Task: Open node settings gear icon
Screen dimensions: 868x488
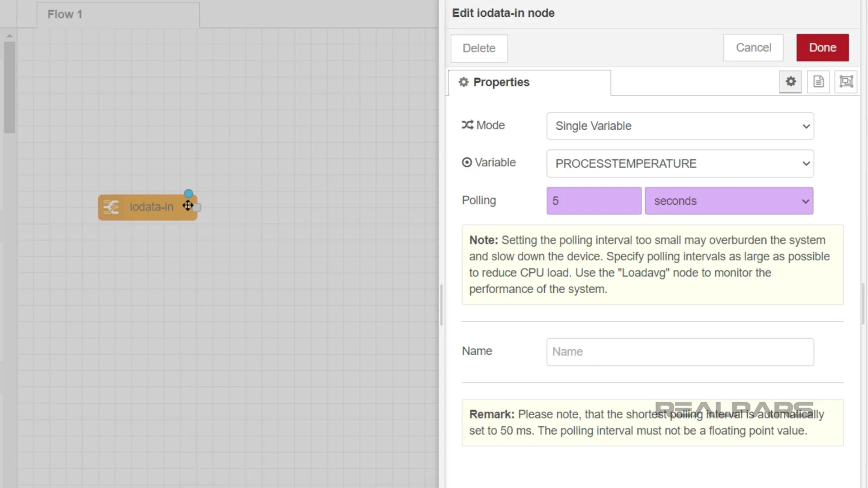Action: pyautogui.click(x=790, y=82)
